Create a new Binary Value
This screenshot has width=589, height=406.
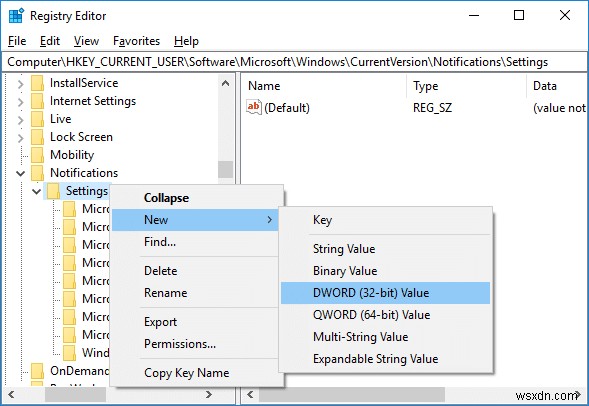click(385, 271)
